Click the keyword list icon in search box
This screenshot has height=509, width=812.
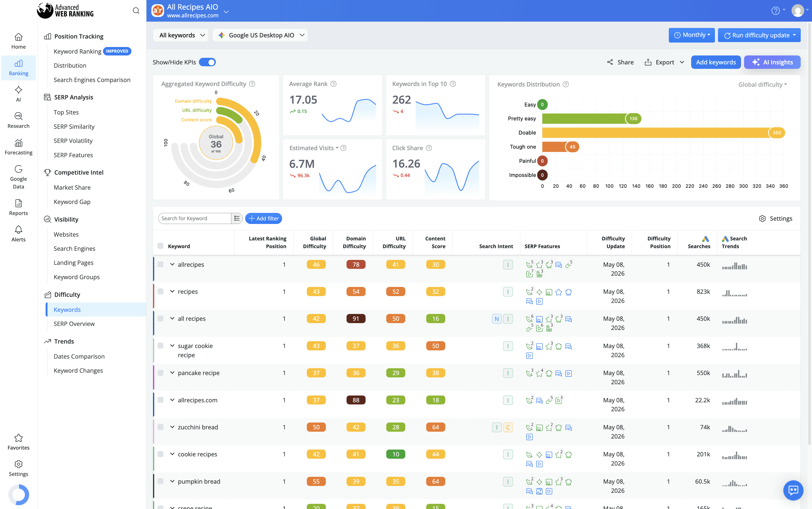coord(237,219)
